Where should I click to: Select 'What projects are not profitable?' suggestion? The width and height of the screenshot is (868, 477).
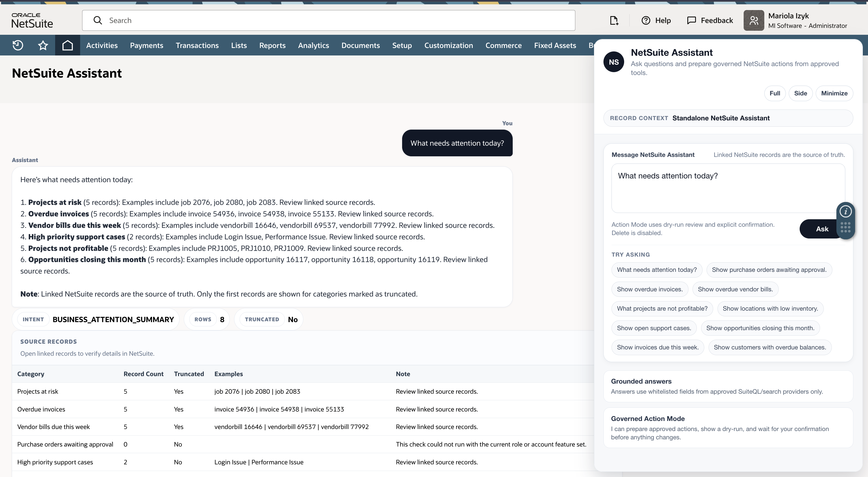tap(662, 308)
